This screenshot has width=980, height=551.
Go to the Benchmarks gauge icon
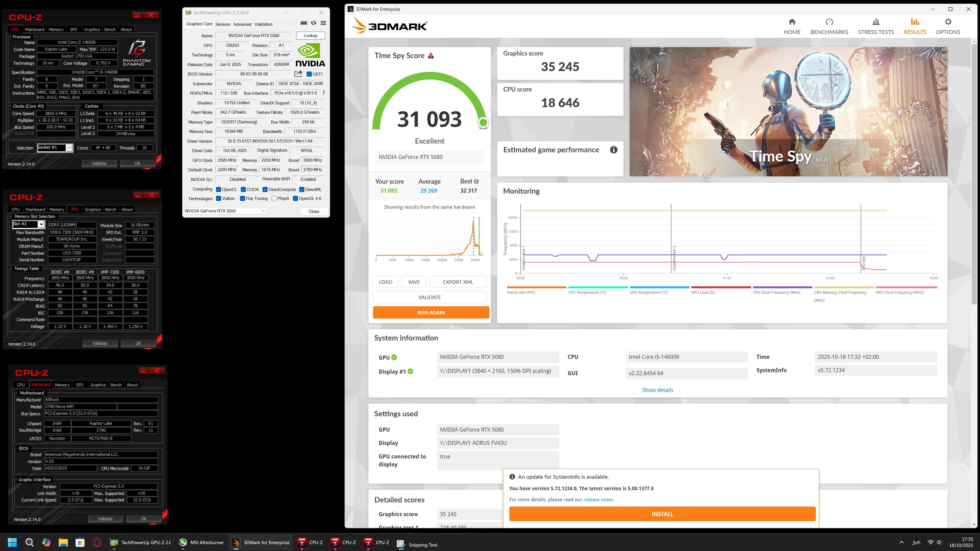click(829, 22)
